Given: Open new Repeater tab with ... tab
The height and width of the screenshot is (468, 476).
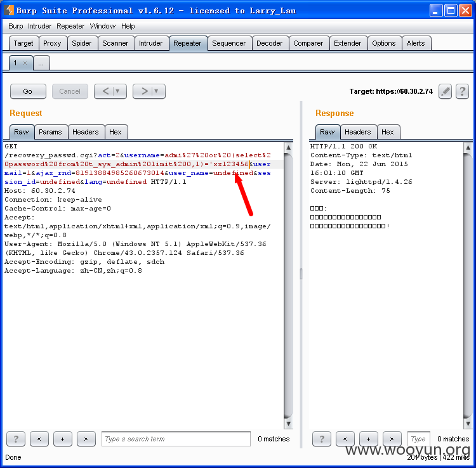Looking at the screenshot, I should point(41,63).
